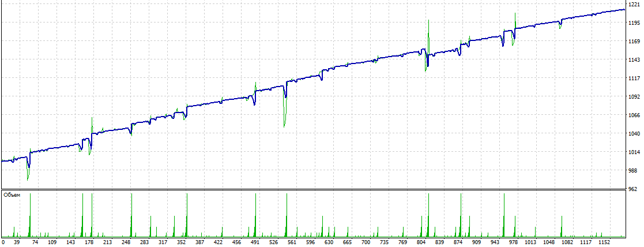
Task: Click the Объем volume panel label
Action: tap(12, 195)
